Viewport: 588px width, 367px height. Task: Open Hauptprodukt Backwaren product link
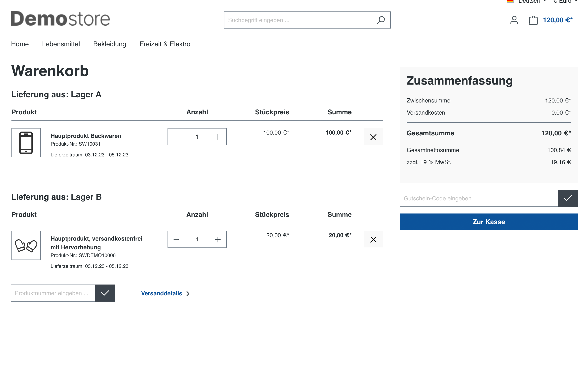coord(86,136)
